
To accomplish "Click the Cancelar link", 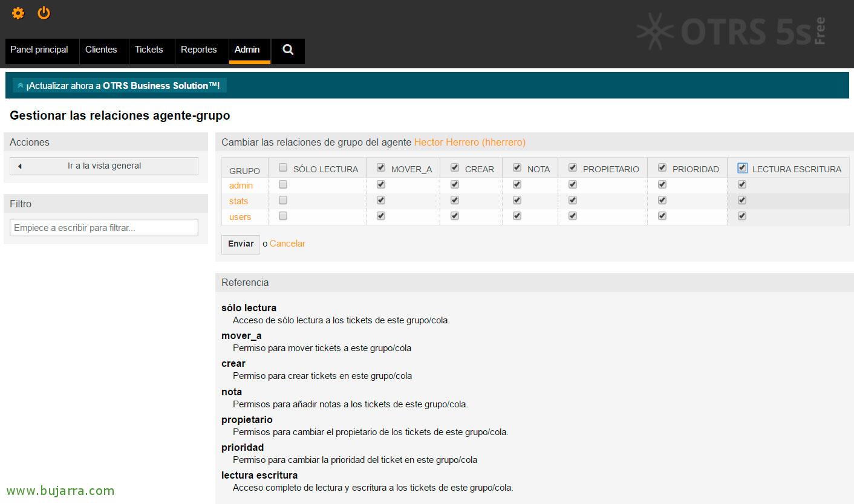I will (x=287, y=244).
